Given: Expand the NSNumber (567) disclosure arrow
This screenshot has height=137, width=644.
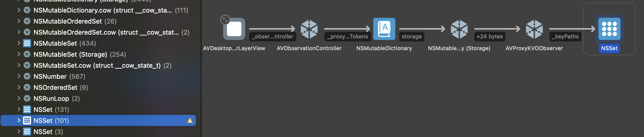Looking at the screenshot, I should point(19,76).
